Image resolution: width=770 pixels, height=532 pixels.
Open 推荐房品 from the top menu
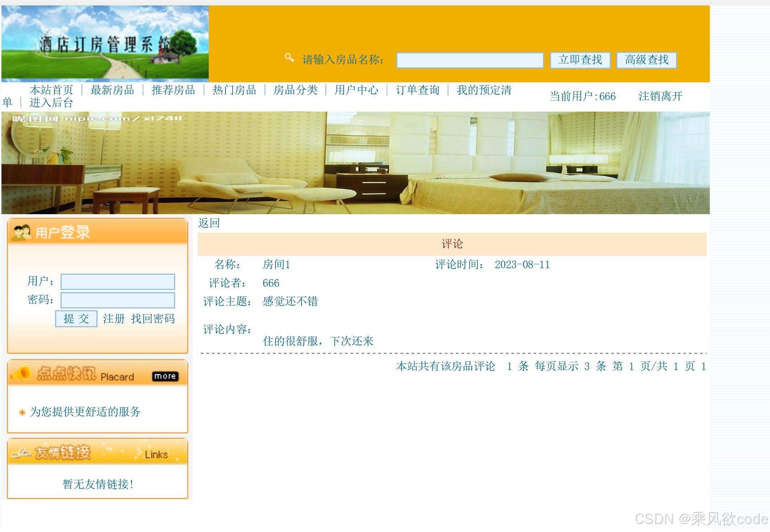(174, 90)
